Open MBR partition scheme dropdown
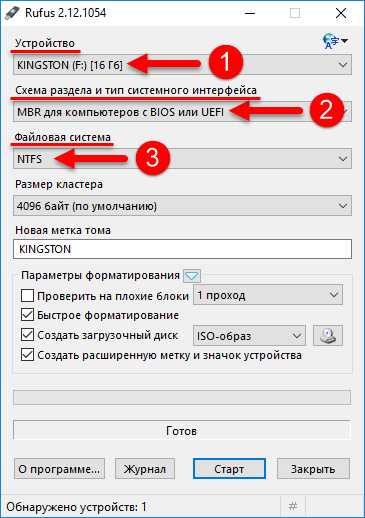Screen dimensions: 365x518 pos(182,112)
